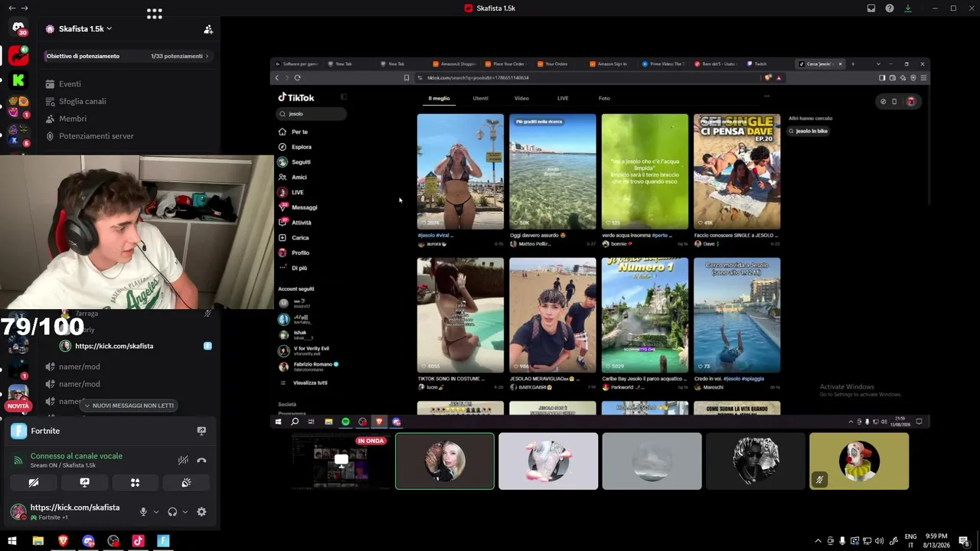Select the blonde avatar participant tile

point(445,461)
